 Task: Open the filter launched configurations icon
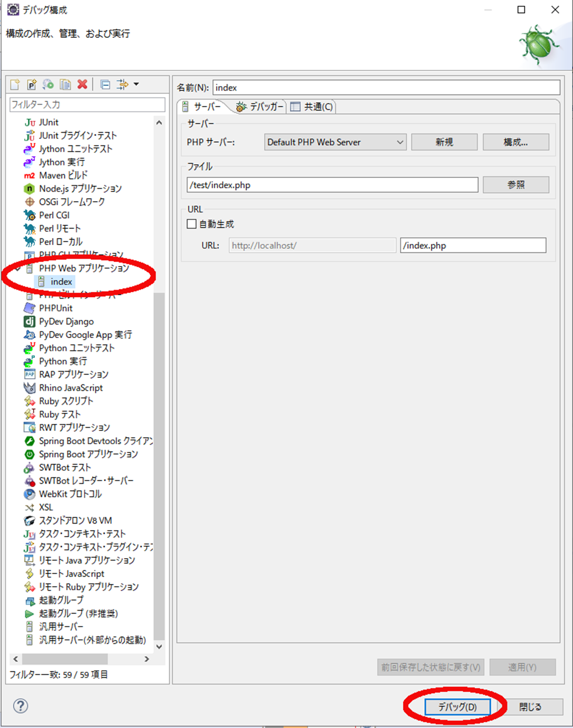tap(122, 85)
